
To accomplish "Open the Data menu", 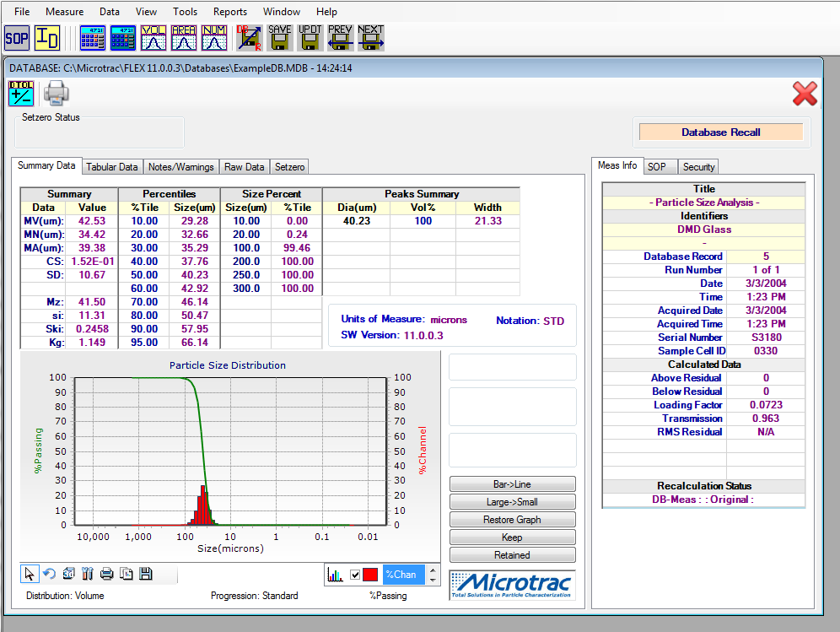I will (x=110, y=11).
